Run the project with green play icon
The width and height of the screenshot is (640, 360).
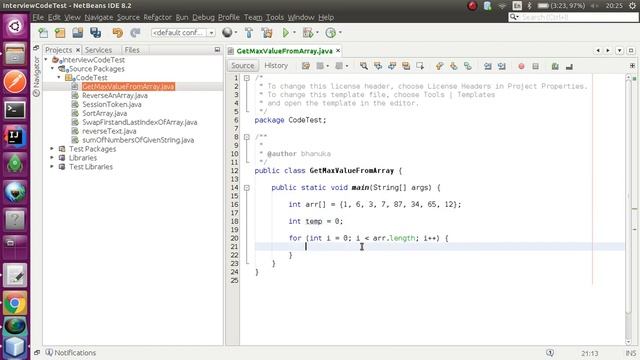tap(286, 33)
